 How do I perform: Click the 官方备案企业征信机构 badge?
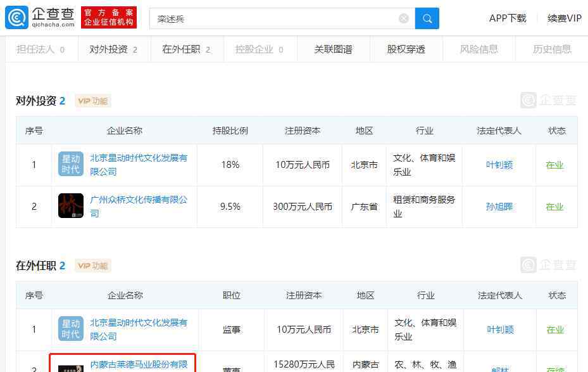[x=109, y=18]
